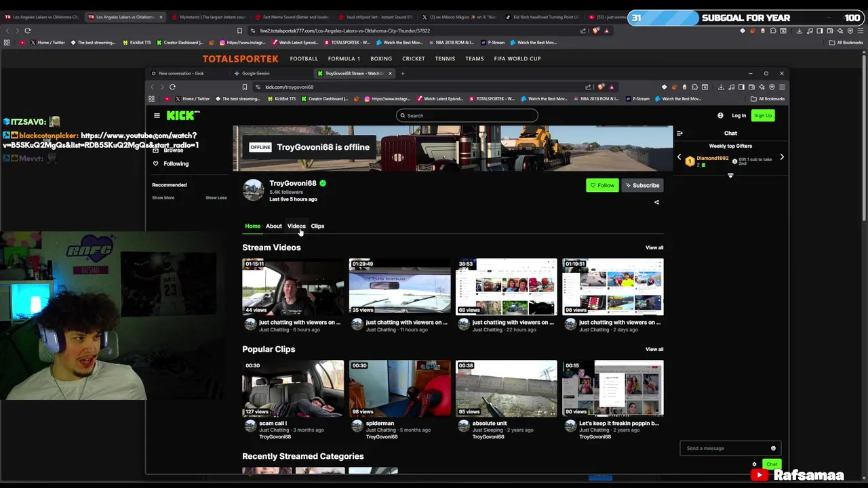View all Popular Clips
The height and width of the screenshot is (488, 868).
pyautogui.click(x=654, y=349)
